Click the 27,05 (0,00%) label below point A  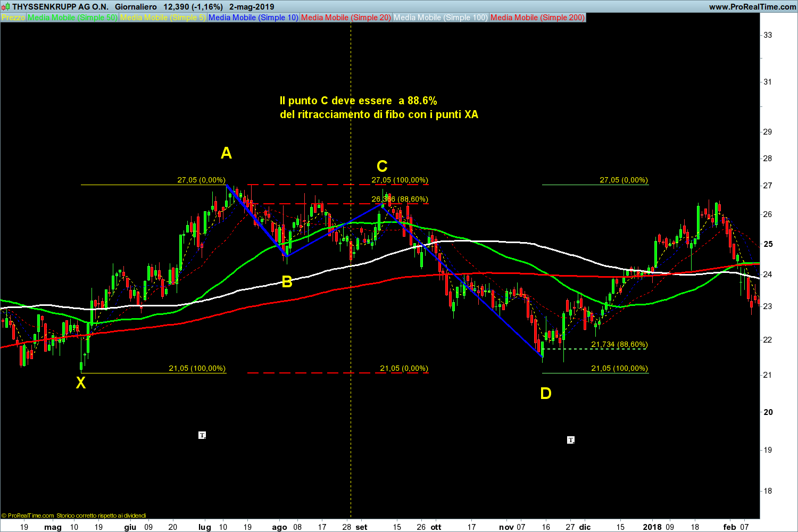(201, 180)
